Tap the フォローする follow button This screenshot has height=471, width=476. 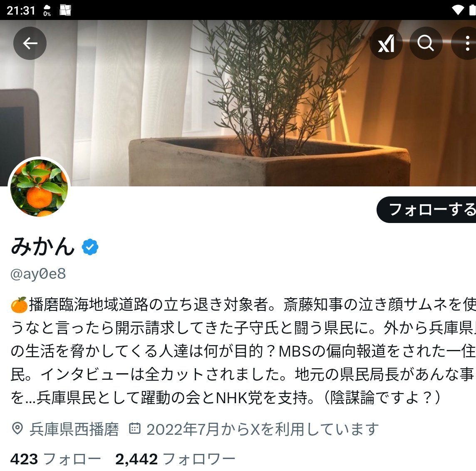tap(426, 210)
